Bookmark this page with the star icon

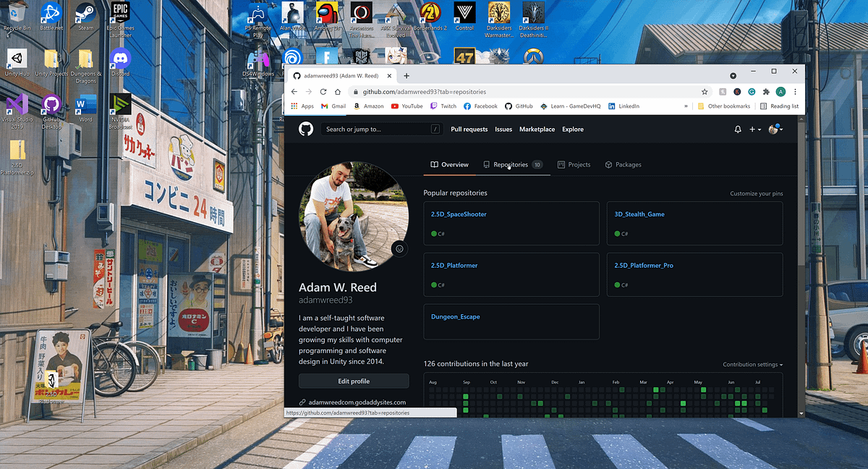705,91
